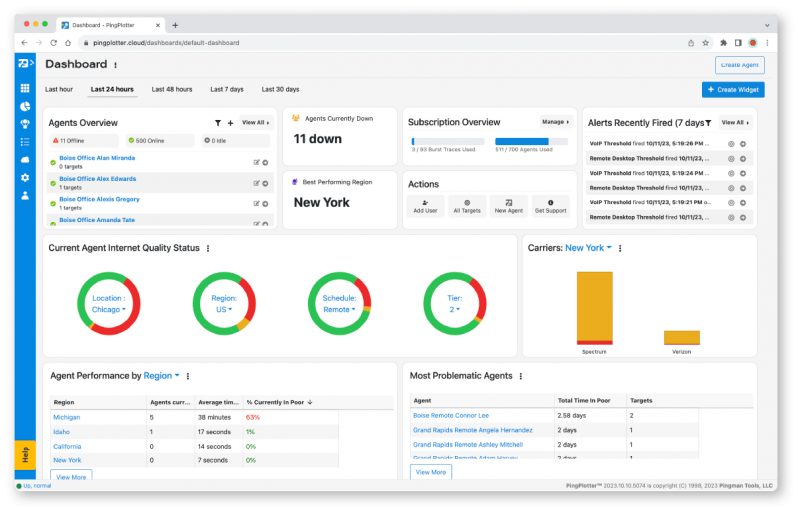Open the Dashboard title kebab menu
800x513 pixels.
tap(115, 65)
